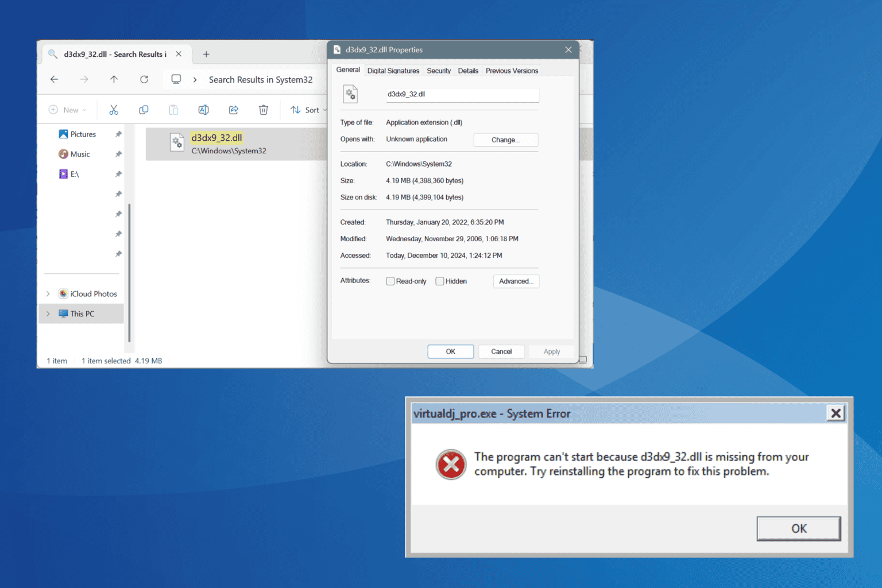Viewport: 882px width, 588px height.
Task: Switch to the Digital Signatures tab
Action: pos(393,71)
